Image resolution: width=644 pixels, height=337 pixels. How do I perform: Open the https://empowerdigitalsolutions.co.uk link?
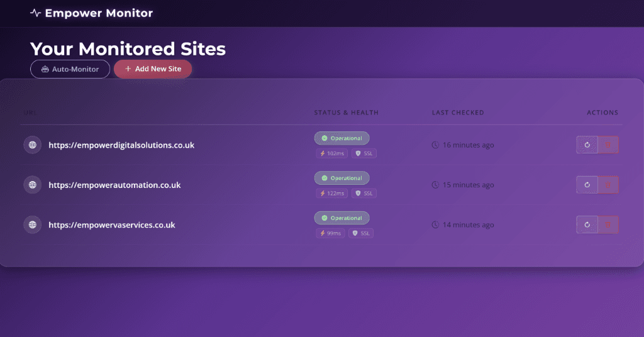coord(121,145)
